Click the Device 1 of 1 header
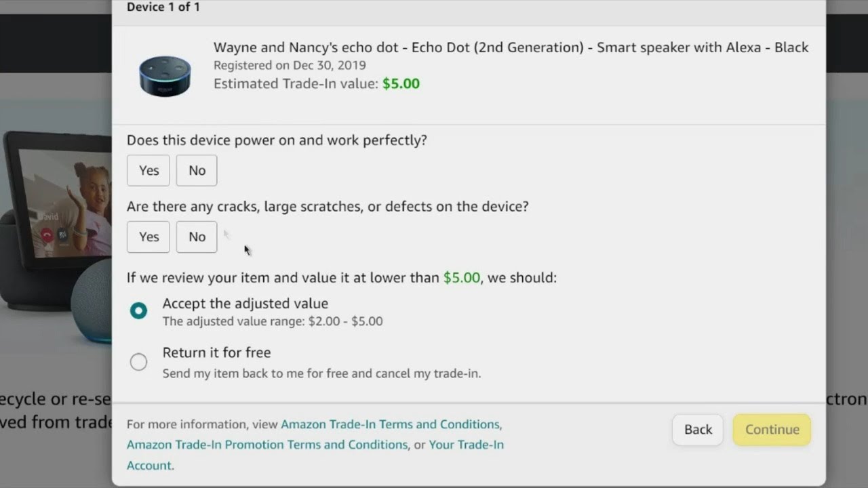 163,7
